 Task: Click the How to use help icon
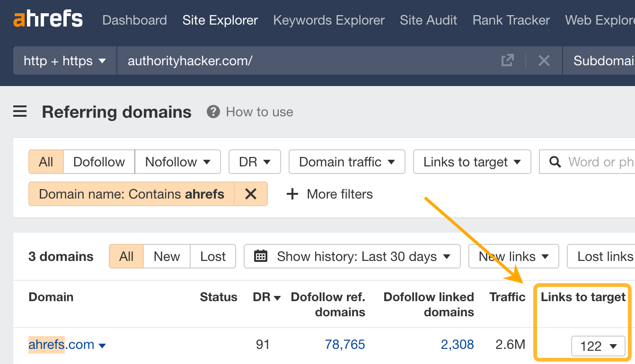(x=213, y=112)
